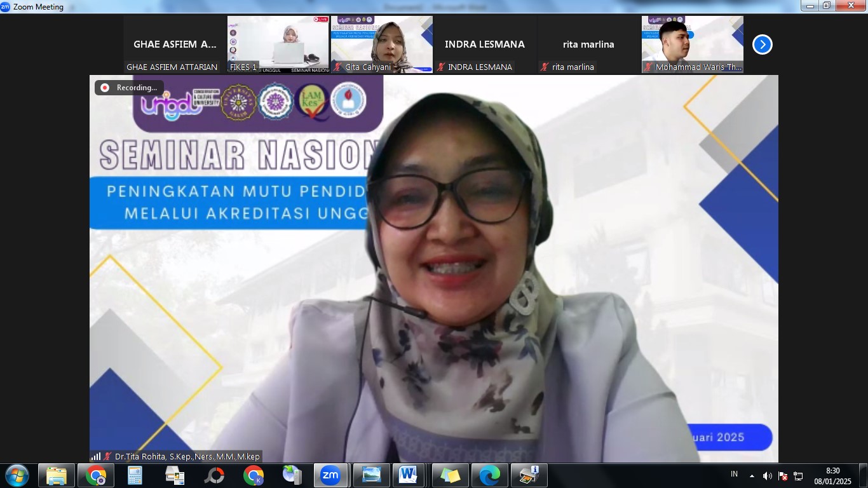Select GHAE ASFIEM ATTARIAN participant tile

point(175,44)
